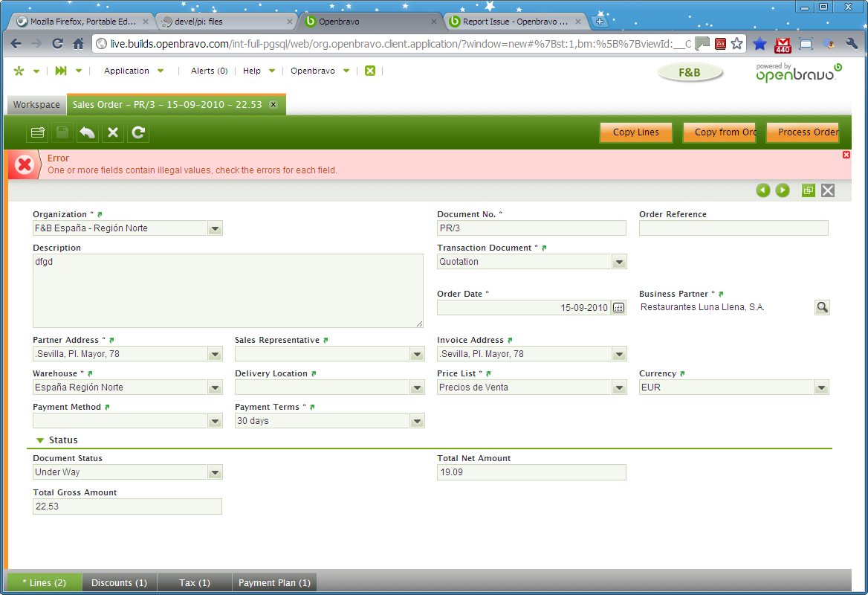Open the Application menu
This screenshot has height=595, width=868.
point(126,71)
